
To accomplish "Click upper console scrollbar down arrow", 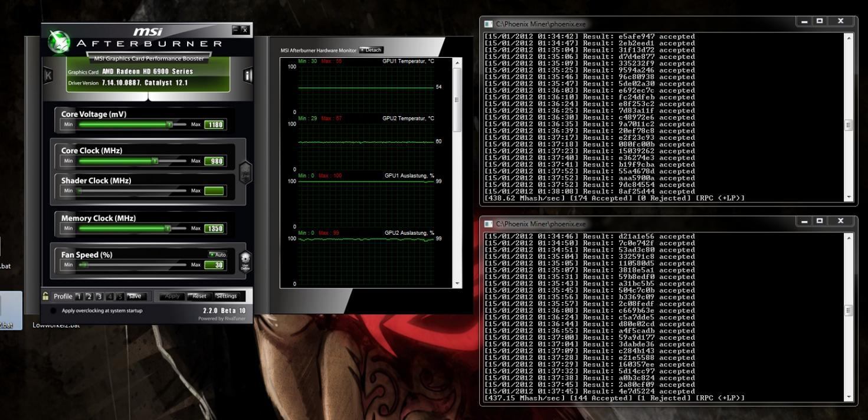I will click(x=849, y=197).
